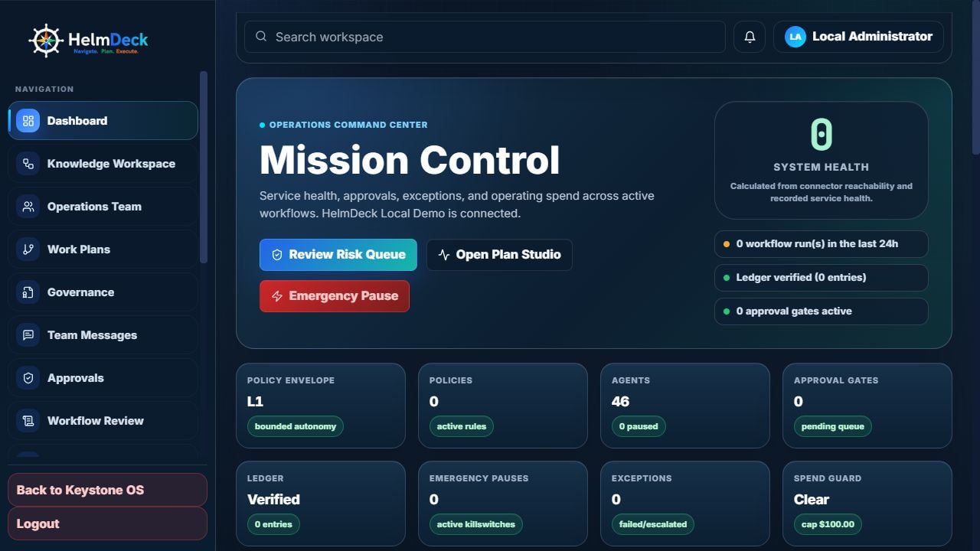Click the Logout button
The width and height of the screenshot is (980, 551).
pos(107,523)
